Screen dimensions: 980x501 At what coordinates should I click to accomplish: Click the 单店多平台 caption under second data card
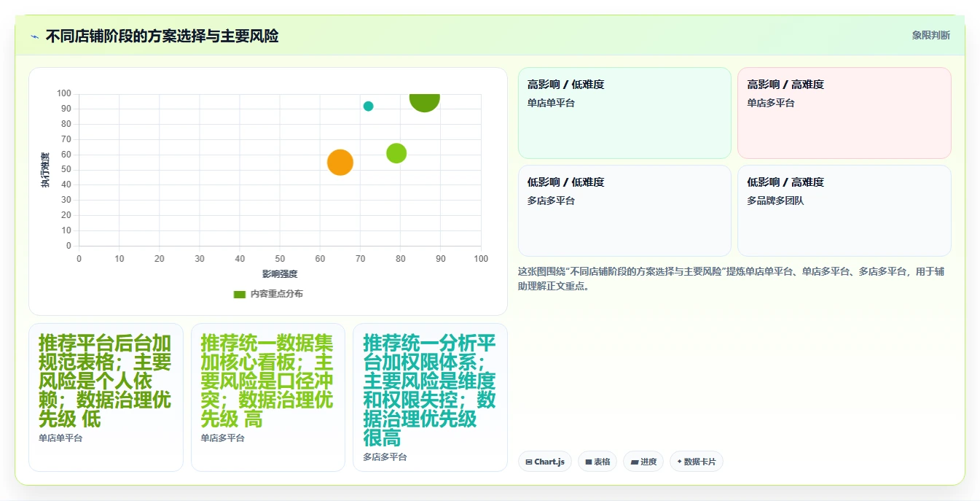[223, 438]
